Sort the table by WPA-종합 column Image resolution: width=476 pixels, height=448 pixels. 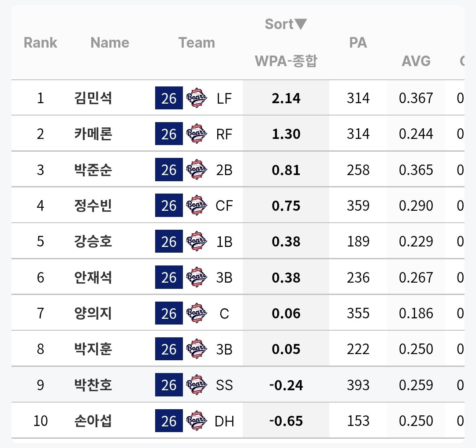pos(286,61)
